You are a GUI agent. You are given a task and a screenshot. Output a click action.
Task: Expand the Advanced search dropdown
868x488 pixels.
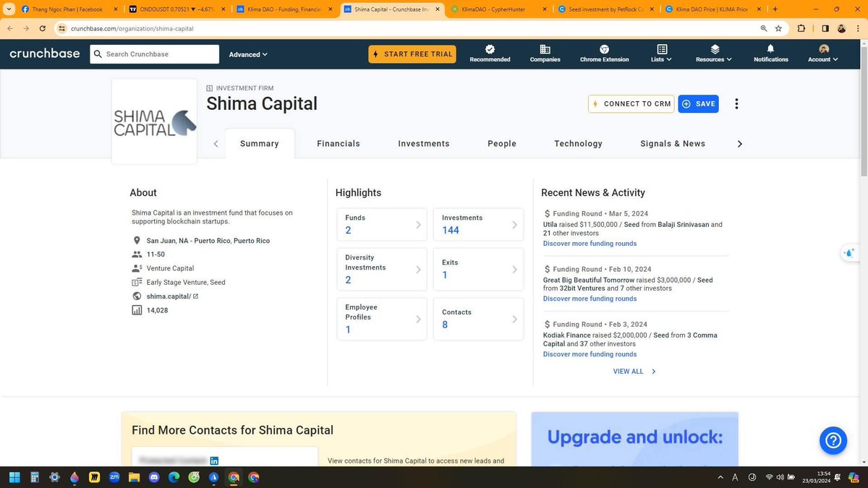(x=248, y=54)
